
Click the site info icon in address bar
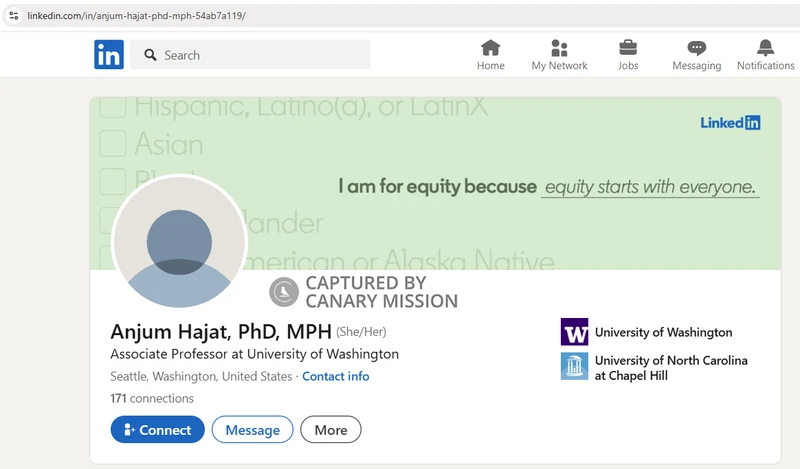point(13,16)
